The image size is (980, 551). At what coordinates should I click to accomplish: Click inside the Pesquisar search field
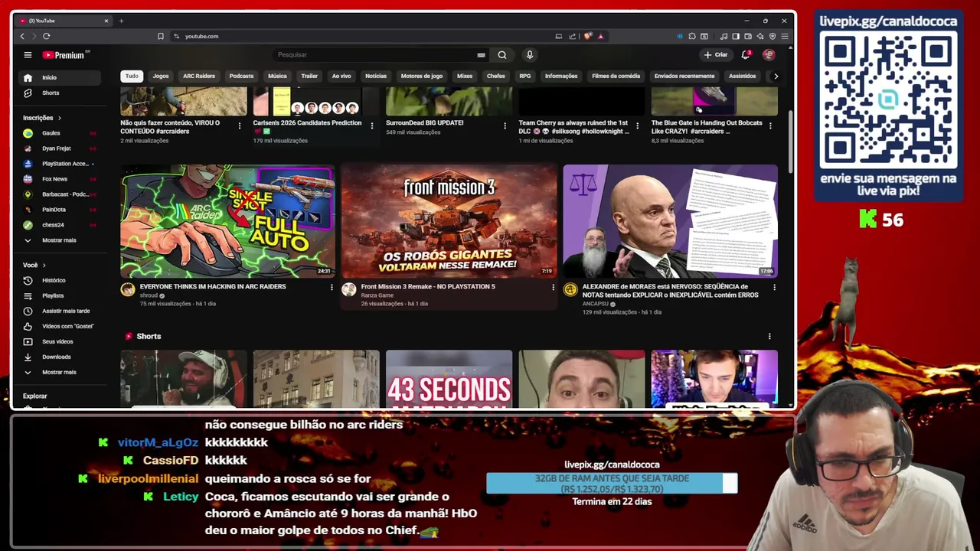tap(375, 55)
